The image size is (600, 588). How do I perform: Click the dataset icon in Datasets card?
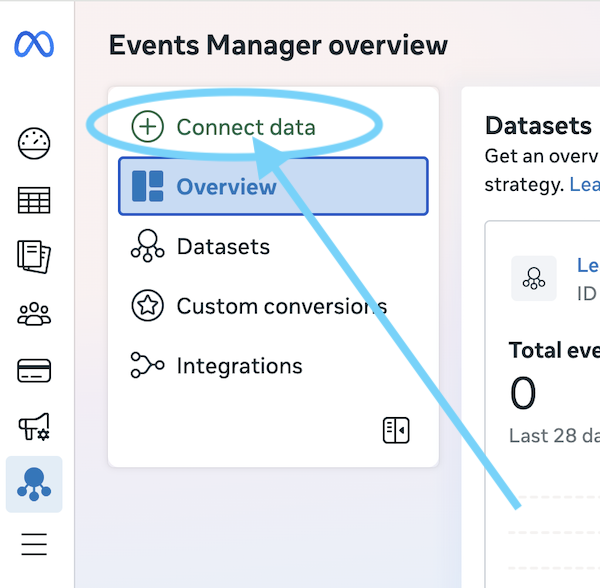534,278
